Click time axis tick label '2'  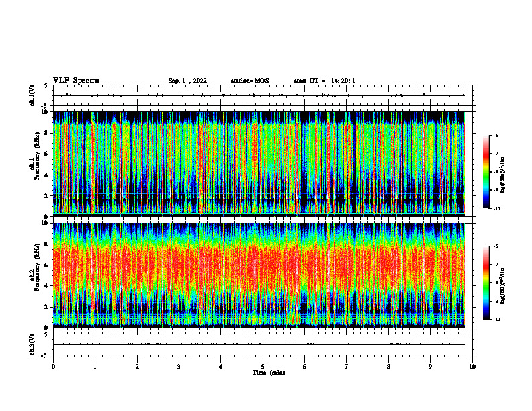(137, 367)
